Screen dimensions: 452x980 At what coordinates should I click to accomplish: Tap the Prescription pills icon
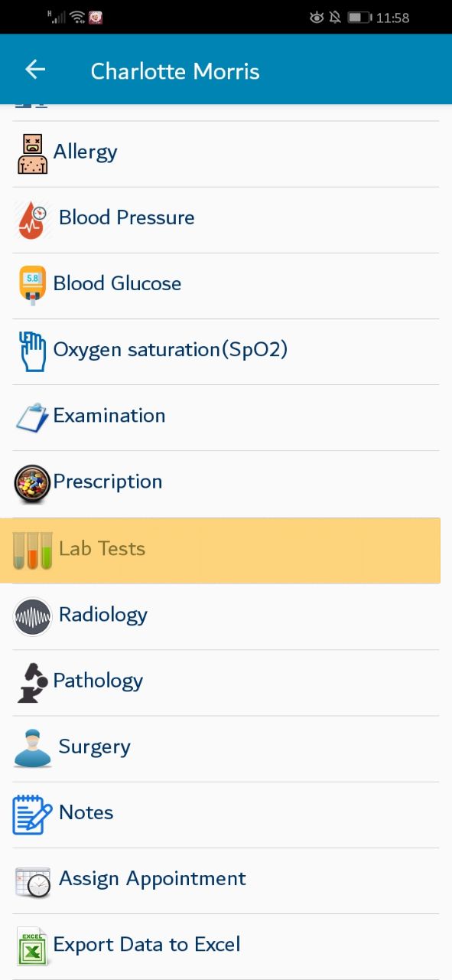[x=32, y=483]
